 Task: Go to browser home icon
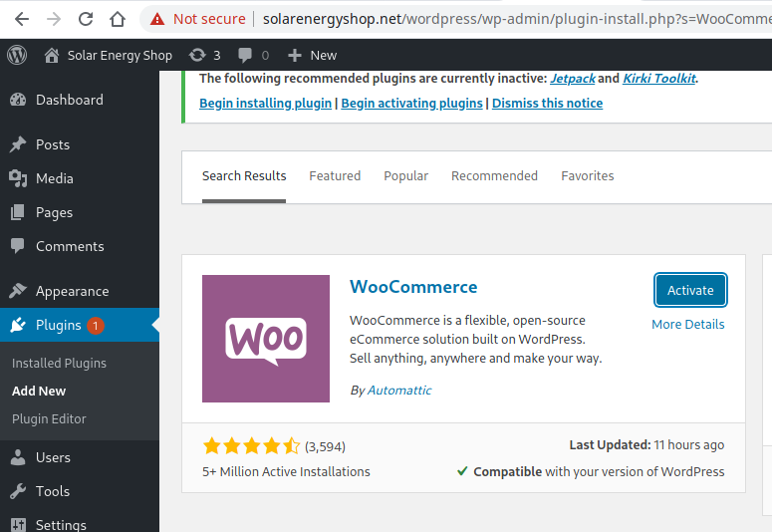[118, 19]
